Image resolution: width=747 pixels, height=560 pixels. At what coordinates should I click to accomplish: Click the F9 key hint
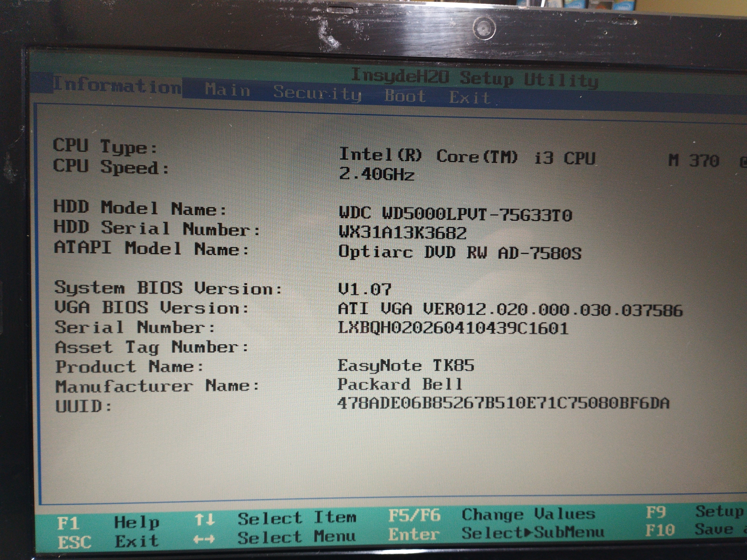click(x=656, y=512)
